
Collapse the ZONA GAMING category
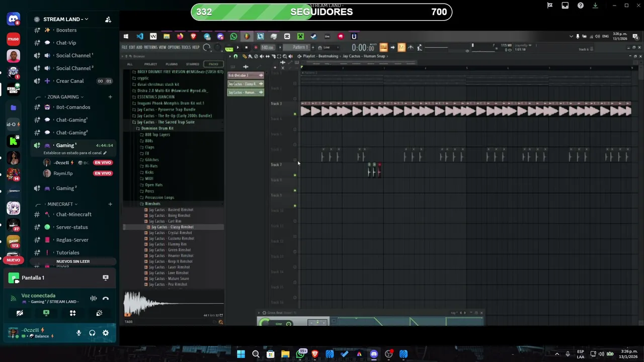(x=62, y=97)
